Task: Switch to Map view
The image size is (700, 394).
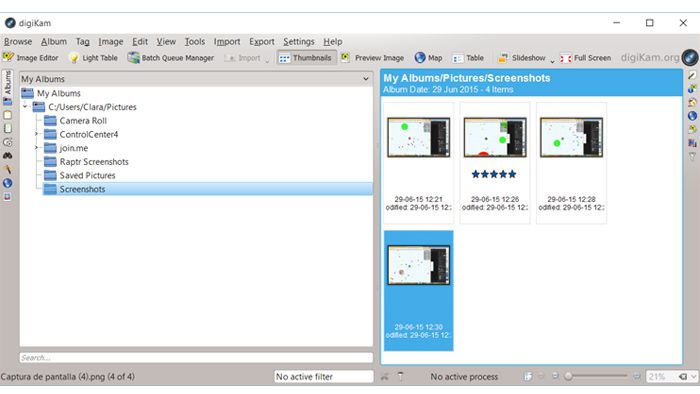Action: click(x=428, y=58)
